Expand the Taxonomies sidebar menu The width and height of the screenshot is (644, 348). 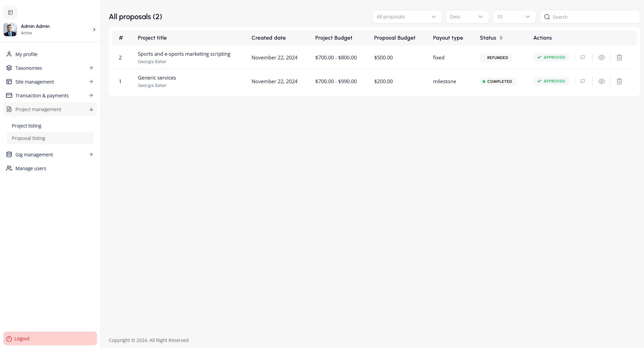(50, 68)
